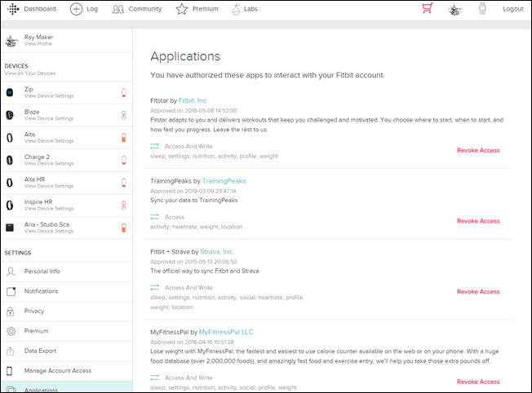
Task: Revoke Access for Fitbit + Strava
Action: (x=478, y=292)
